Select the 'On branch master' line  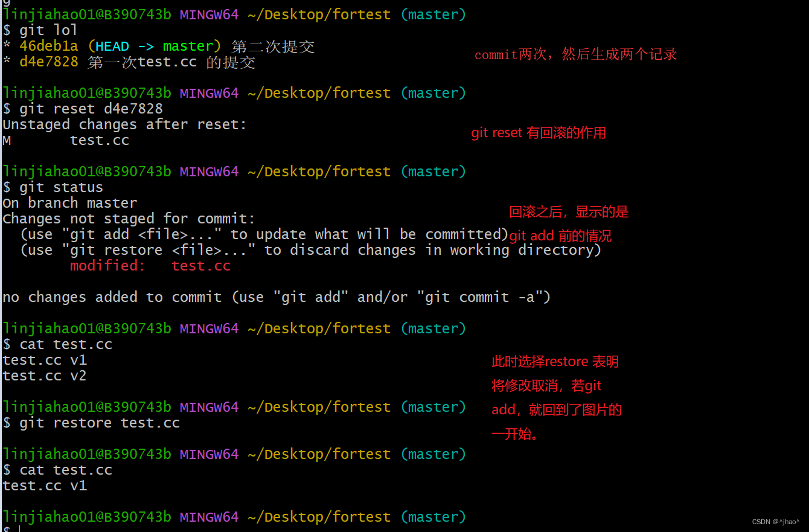[x=70, y=203]
